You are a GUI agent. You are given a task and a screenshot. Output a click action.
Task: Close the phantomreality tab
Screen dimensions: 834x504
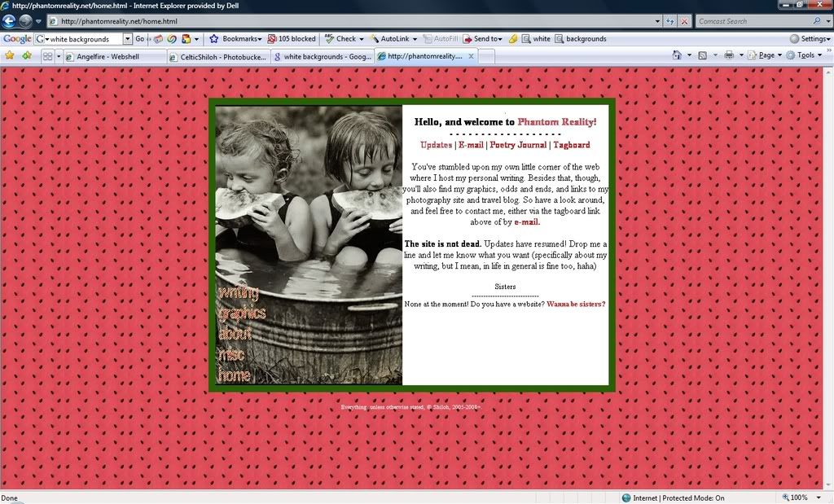coord(471,56)
